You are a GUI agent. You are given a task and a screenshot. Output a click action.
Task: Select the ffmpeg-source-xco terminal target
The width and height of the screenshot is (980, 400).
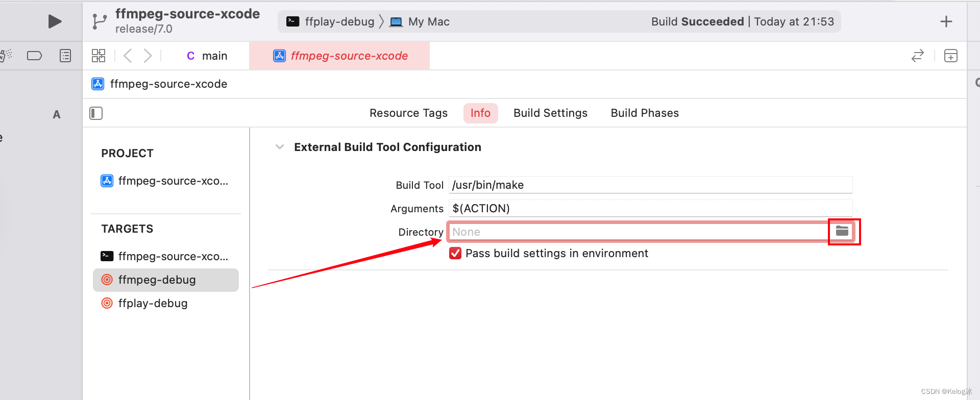pos(165,256)
